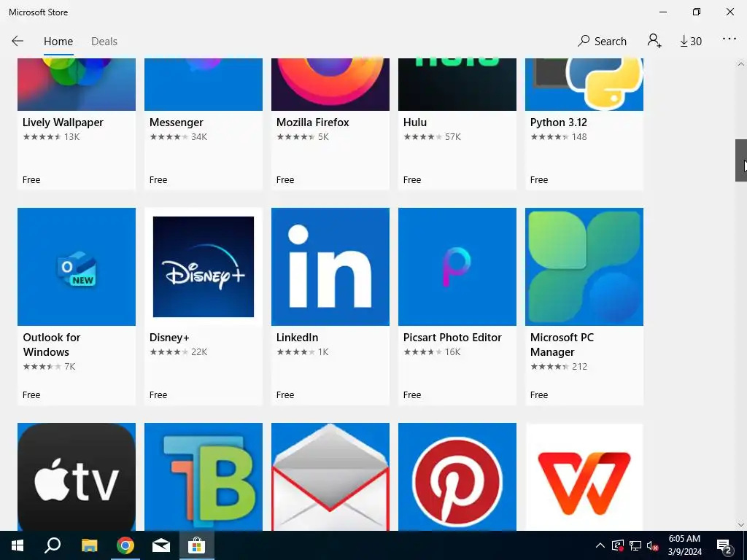747x560 pixels.
Task: Open the WPS Office red W tile
Action: coord(584,477)
